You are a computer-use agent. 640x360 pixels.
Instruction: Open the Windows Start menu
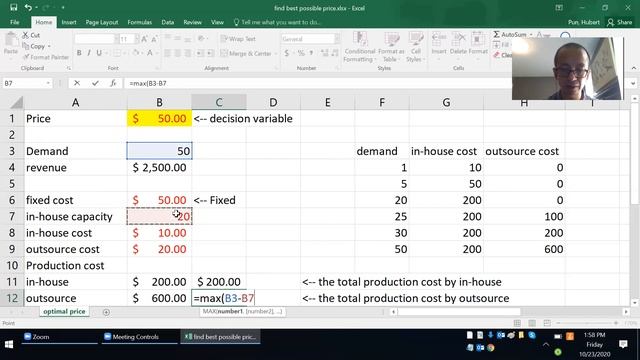[9, 344]
